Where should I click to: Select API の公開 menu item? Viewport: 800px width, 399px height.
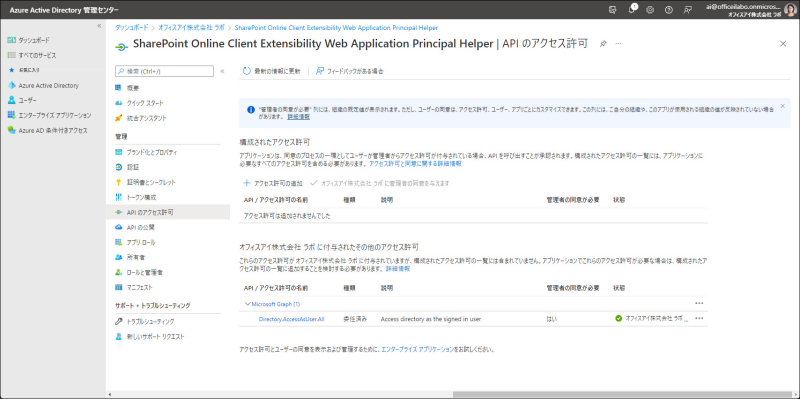tap(140, 227)
